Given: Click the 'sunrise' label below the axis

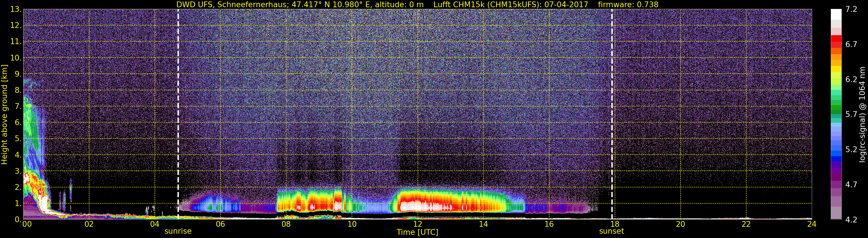Looking at the screenshot, I should pyautogui.click(x=178, y=231).
